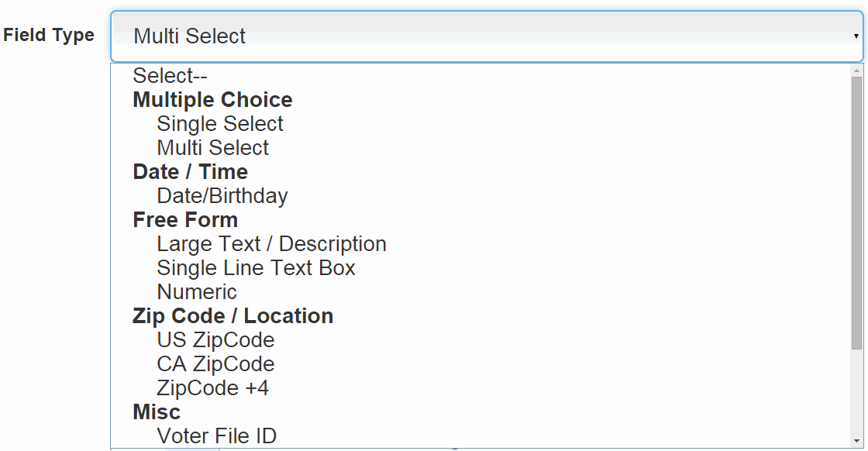
Task: Click the Zip Code / Location group header
Action: pyautogui.click(x=232, y=315)
